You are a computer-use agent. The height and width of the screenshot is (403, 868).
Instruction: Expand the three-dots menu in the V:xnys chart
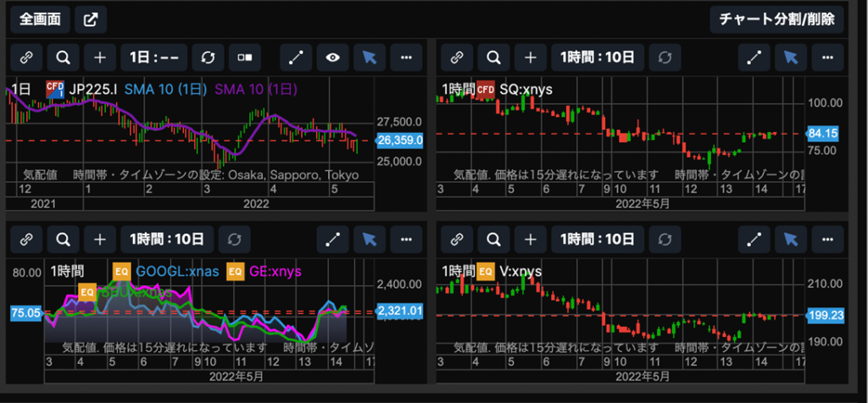(827, 240)
